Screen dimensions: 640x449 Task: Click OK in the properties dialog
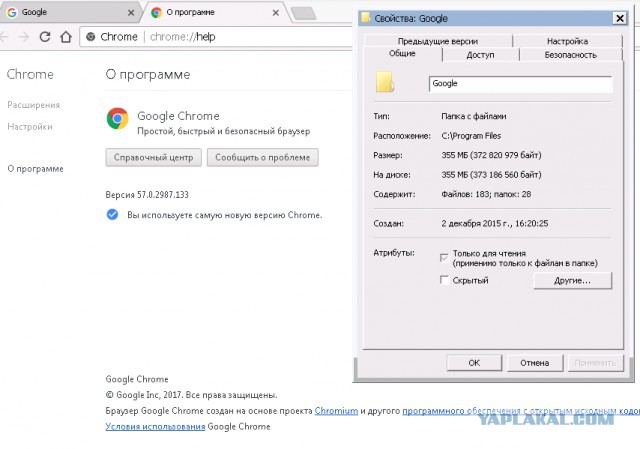(474, 363)
